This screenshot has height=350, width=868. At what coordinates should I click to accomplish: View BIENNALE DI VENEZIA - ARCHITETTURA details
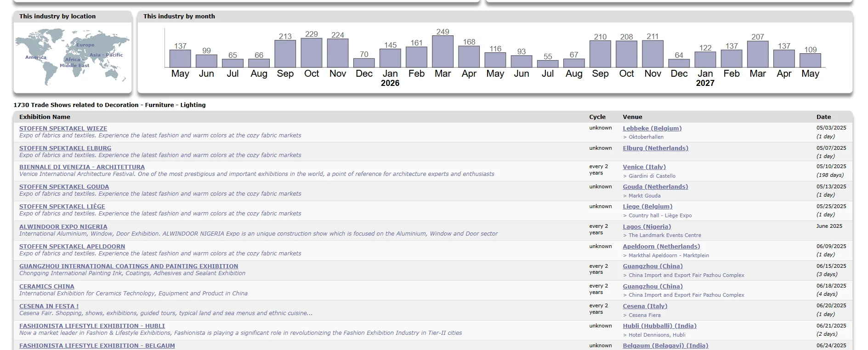(82, 167)
